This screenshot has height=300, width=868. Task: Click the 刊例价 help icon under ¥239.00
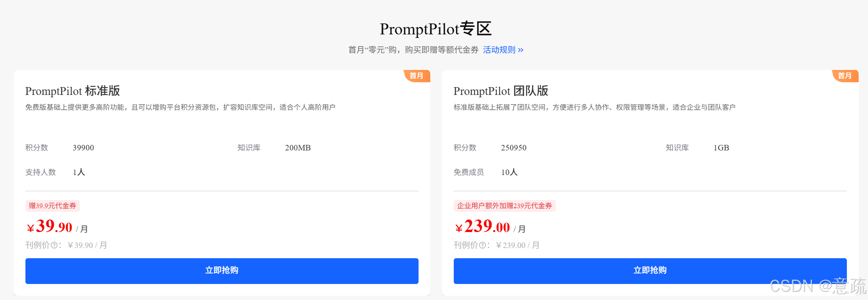pos(483,245)
